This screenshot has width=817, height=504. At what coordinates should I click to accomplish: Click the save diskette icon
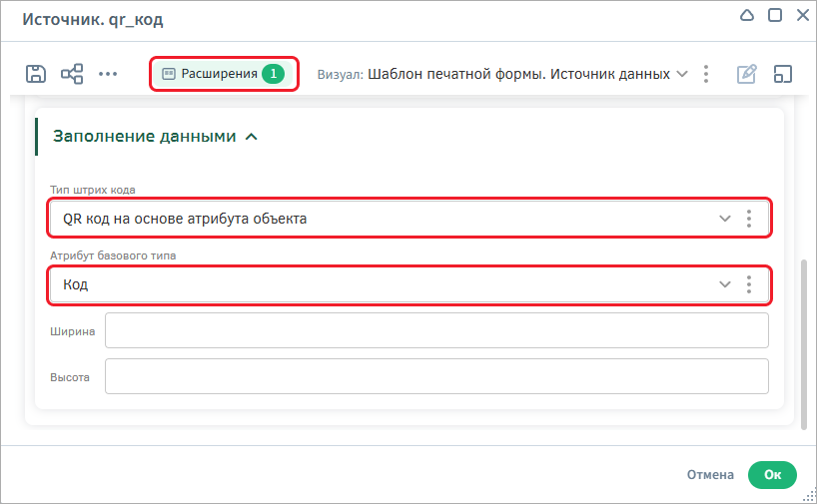click(36, 74)
